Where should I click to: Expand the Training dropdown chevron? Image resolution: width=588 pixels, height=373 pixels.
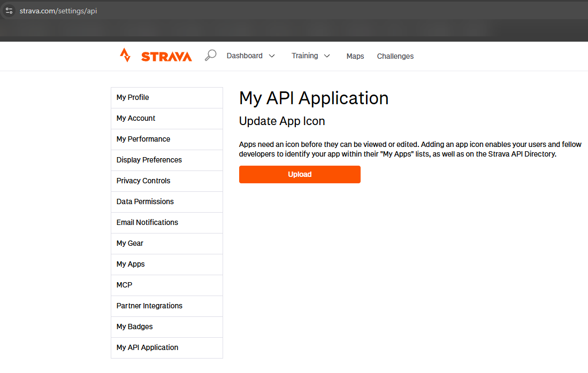327,56
